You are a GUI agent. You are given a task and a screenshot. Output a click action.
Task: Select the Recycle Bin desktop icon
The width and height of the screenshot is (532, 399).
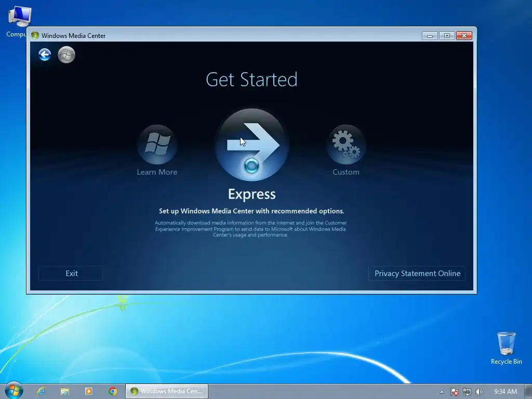pyautogui.click(x=506, y=348)
